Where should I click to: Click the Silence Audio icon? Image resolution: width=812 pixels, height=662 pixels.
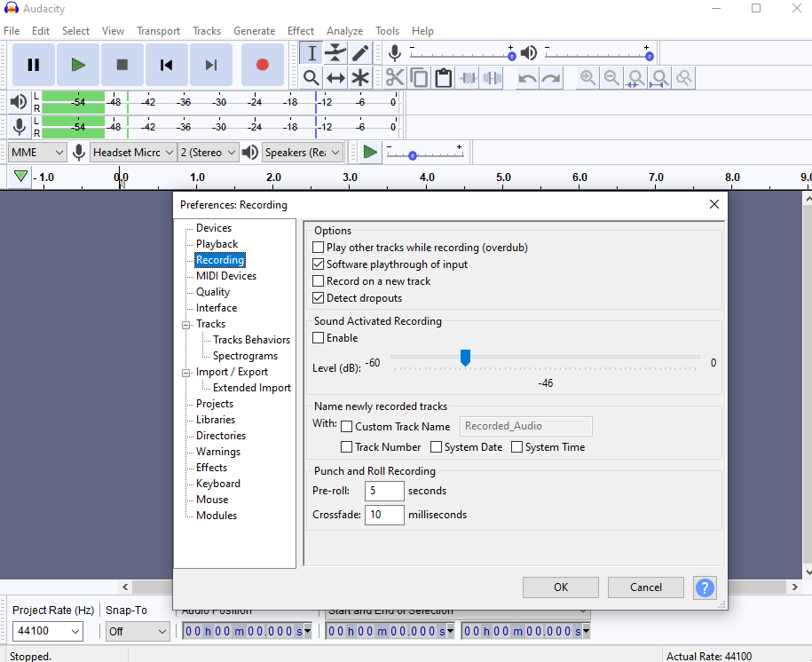(x=492, y=78)
